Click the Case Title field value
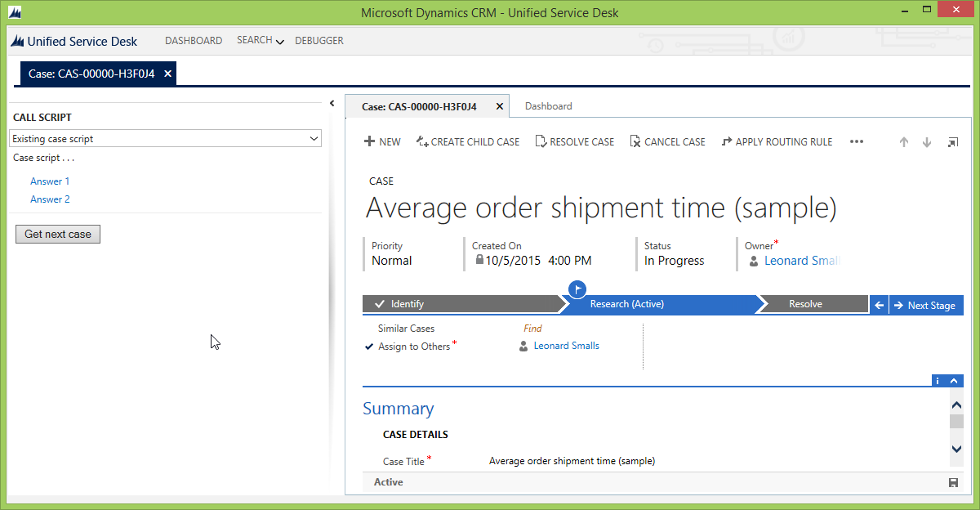Screen dimensions: 980x510 click(x=572, y=461)
